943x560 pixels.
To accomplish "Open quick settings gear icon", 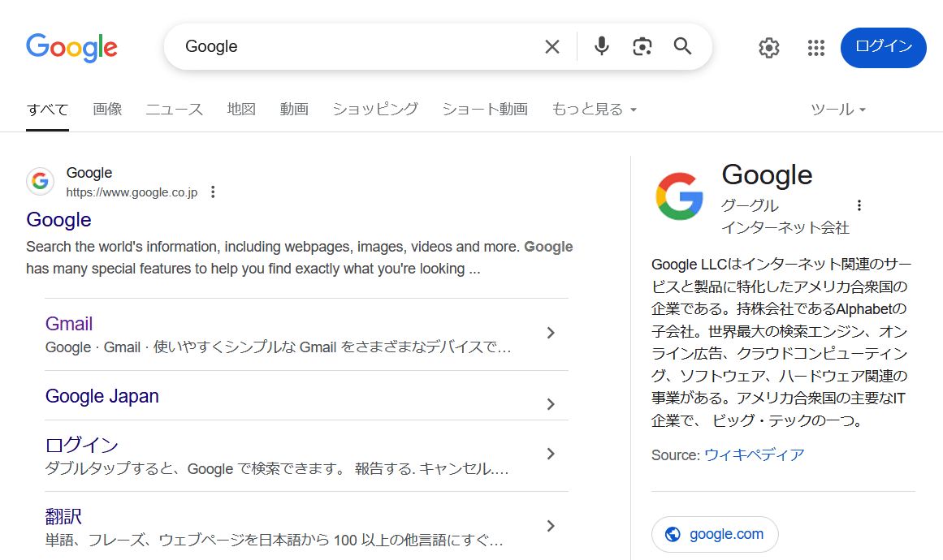I will [x=768, y=47].
